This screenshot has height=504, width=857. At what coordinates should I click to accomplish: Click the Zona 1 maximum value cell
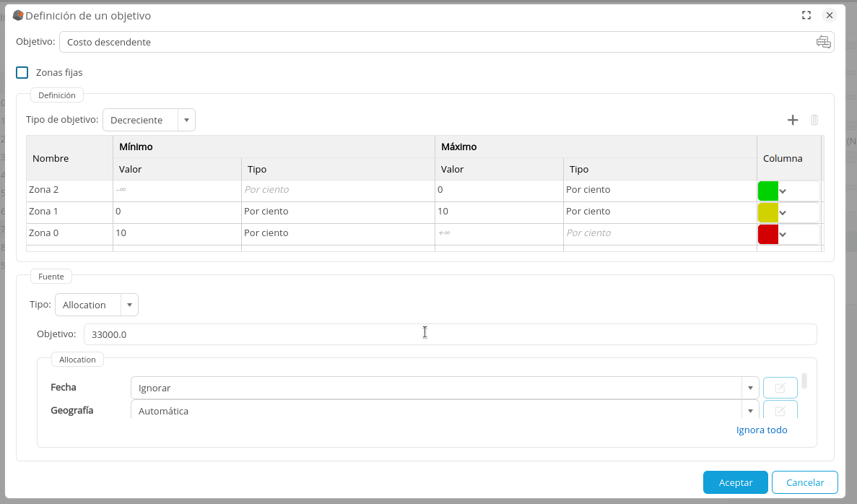(498, 212)
